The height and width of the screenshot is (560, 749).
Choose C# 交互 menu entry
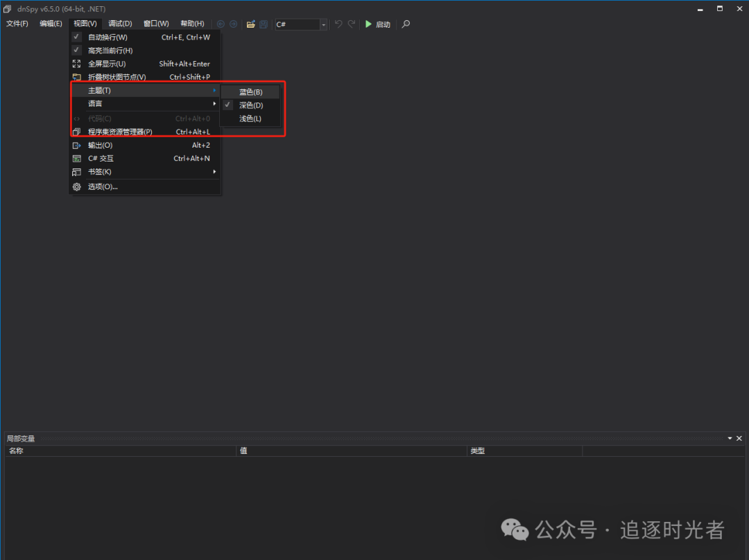[145, 159]
